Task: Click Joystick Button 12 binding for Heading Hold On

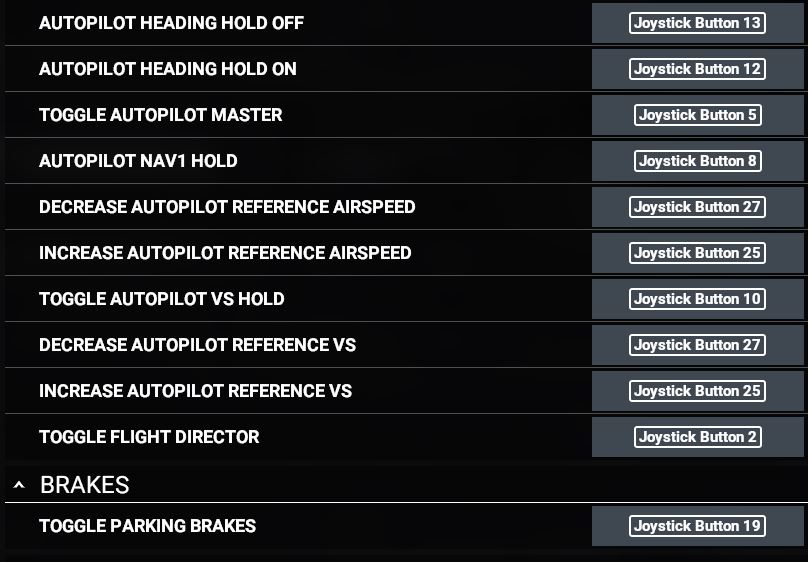Action: pos(697,69)
